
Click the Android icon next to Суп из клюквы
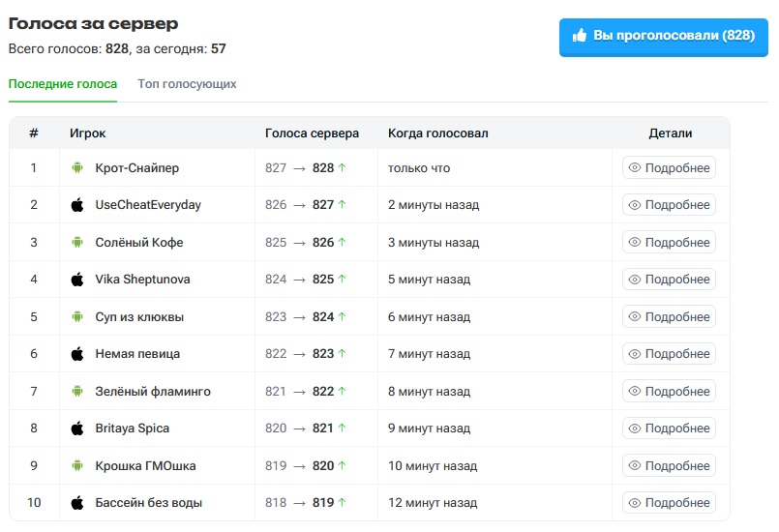[x=77, y=317]
